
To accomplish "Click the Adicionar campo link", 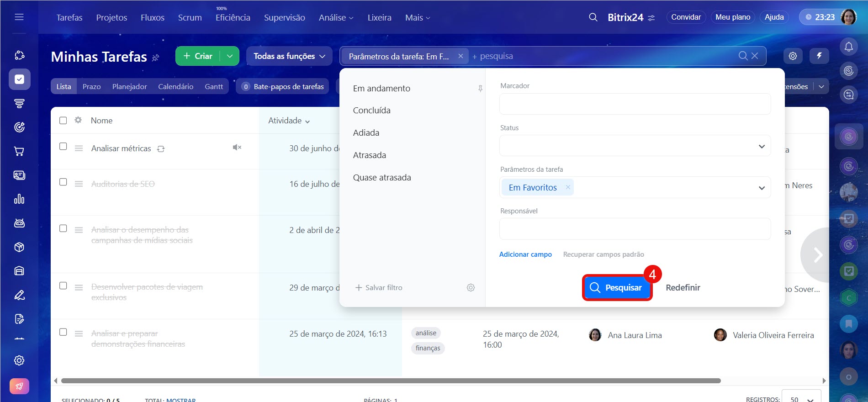I will (x=525, y=254).
